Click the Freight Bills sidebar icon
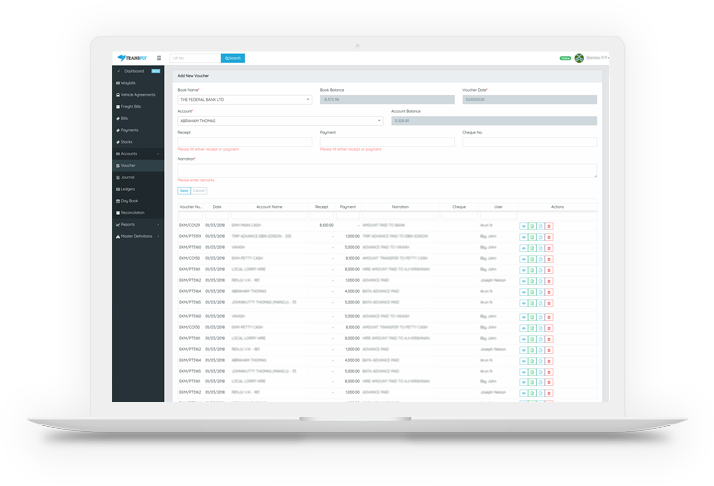This screenshot has height=486, width=714. tap(118, 107)
